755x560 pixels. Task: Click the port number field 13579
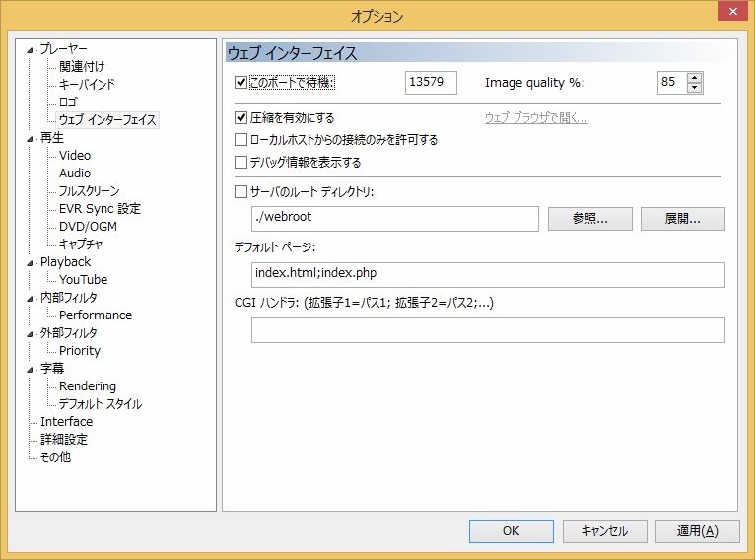431,83
